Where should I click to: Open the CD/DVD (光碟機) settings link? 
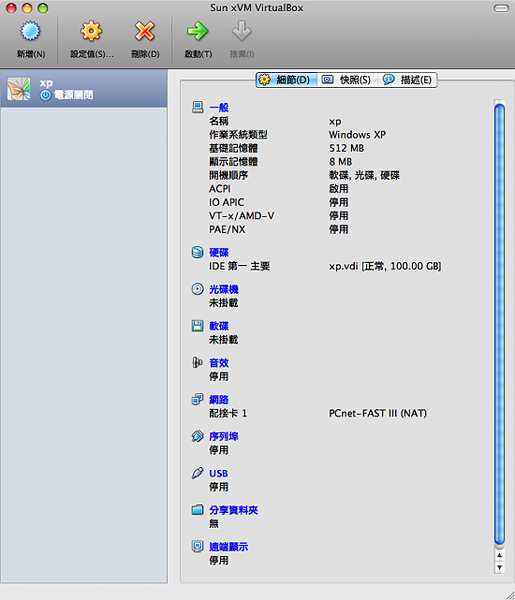pyautogui.click(x=224, y=289)
